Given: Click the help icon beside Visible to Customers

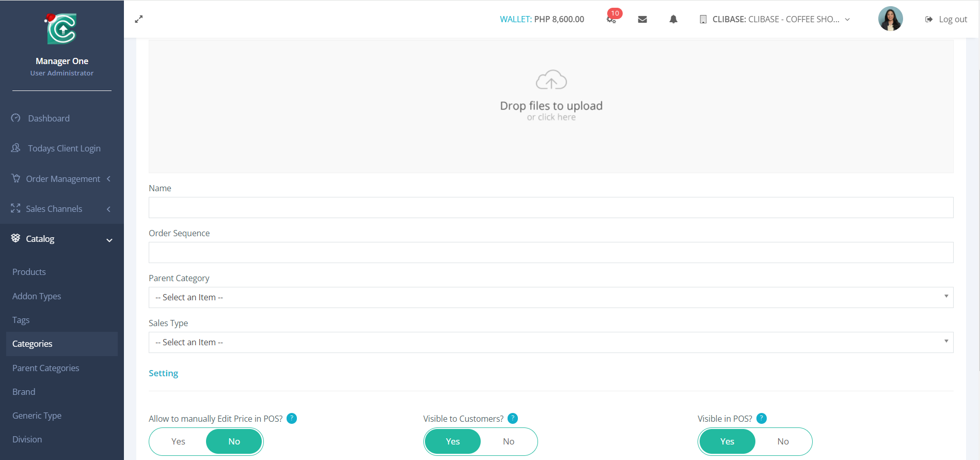Looking at the screenshot, I should tap(513, 419).
